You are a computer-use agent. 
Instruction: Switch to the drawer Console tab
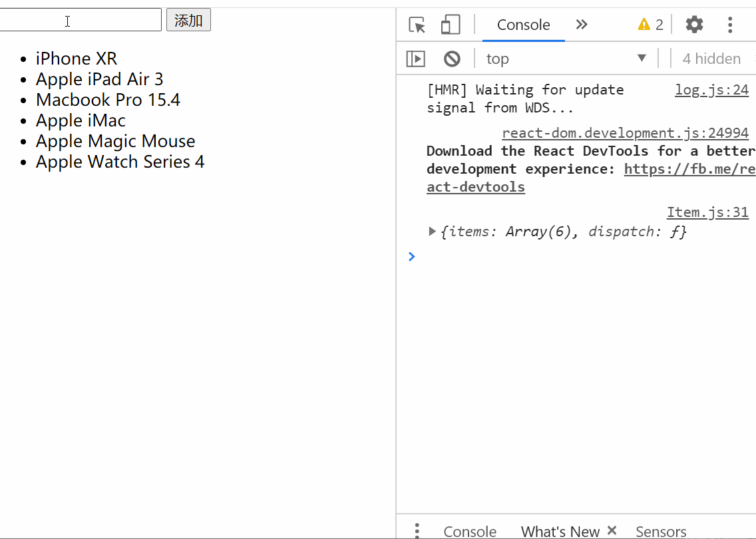pyautogui.click(x=470, y=531)
